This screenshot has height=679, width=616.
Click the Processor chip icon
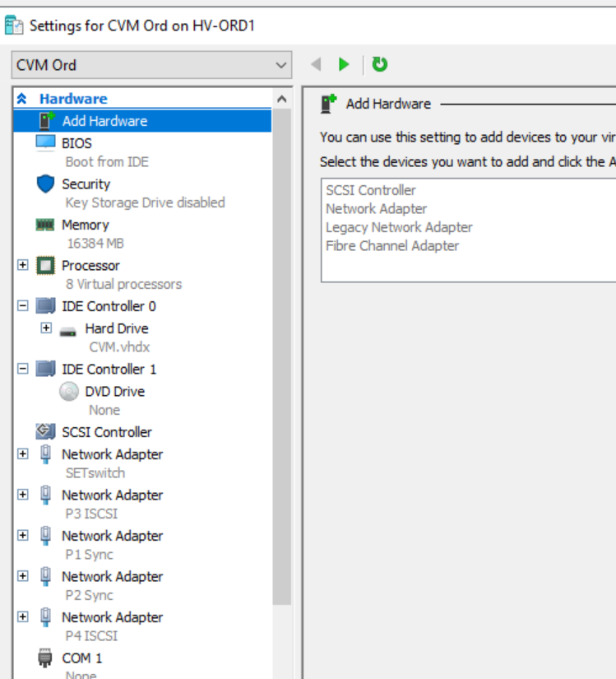45,266
